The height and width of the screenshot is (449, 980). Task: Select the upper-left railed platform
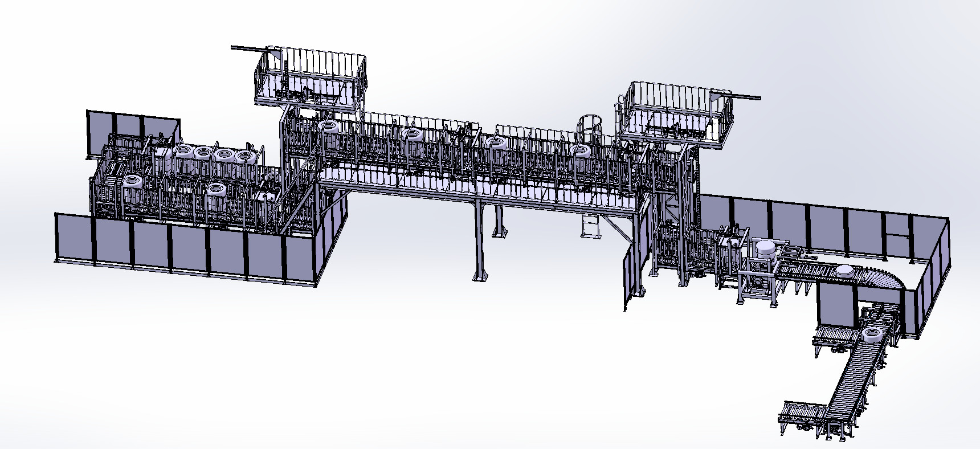pyautogui.click(x=311, y=80)
